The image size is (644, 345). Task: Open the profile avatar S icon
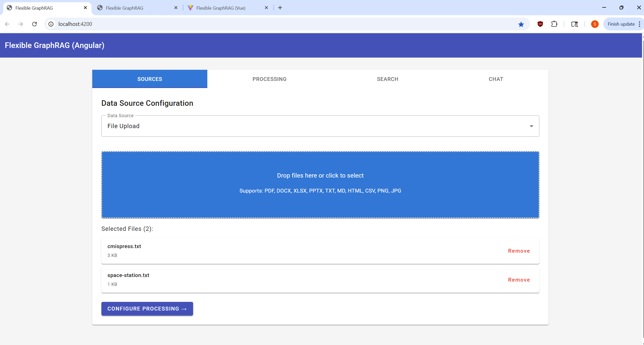coord(595,24)
